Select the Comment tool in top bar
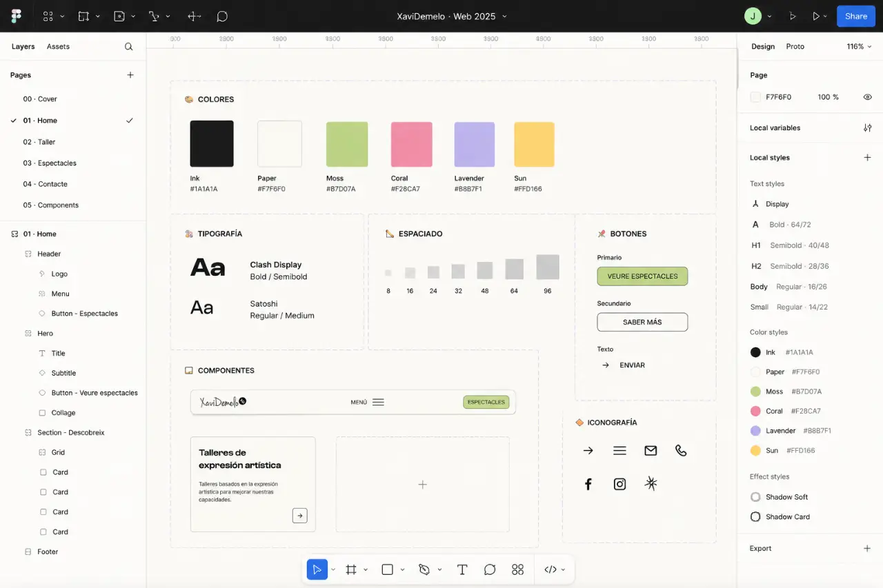Screen dimensions: 883x588 tap(222, 16)
